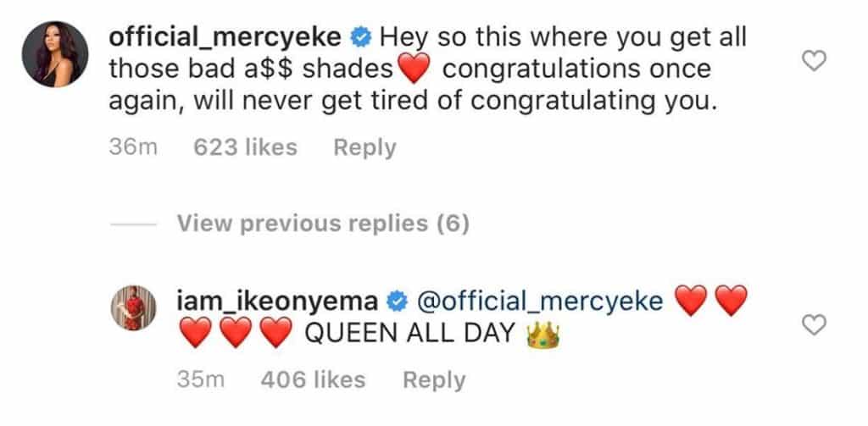Click the 35m timestamp

(199, 380)
